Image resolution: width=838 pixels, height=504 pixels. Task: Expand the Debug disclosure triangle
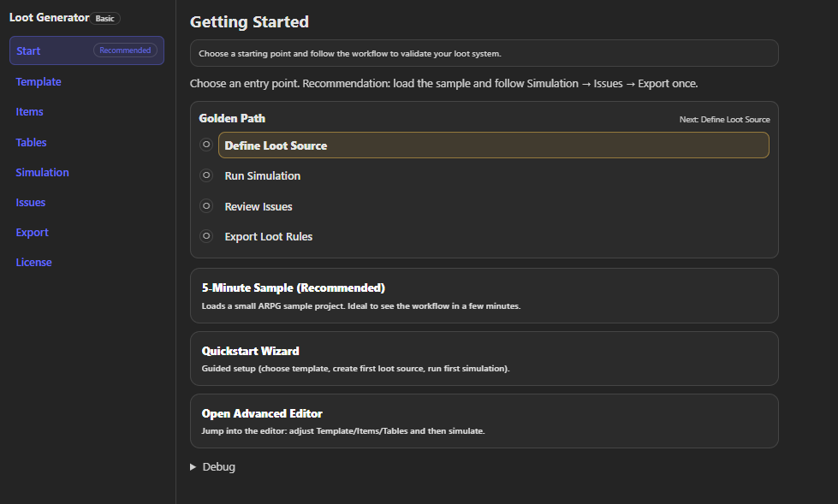[x=193, y=467]
